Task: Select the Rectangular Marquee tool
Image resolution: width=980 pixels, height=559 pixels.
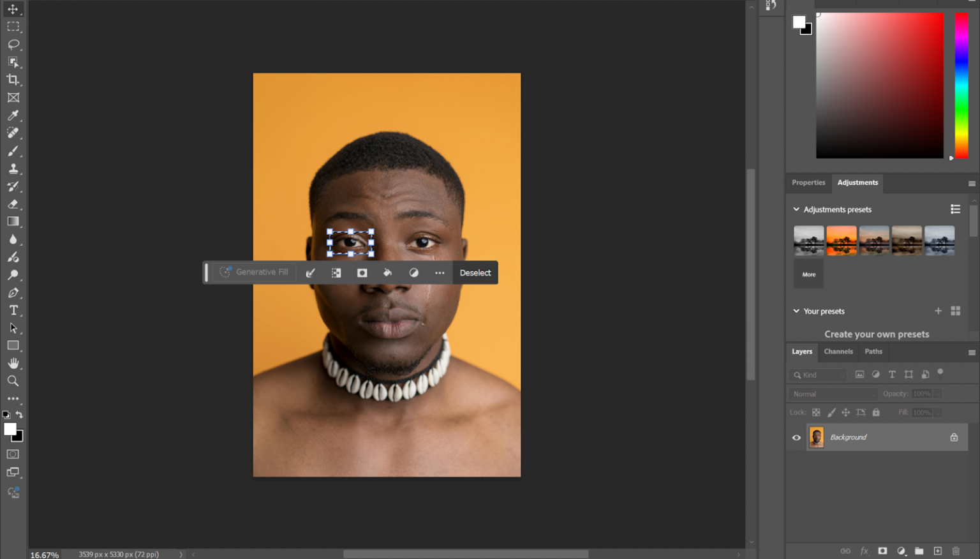Action: [x=13, y=27]
